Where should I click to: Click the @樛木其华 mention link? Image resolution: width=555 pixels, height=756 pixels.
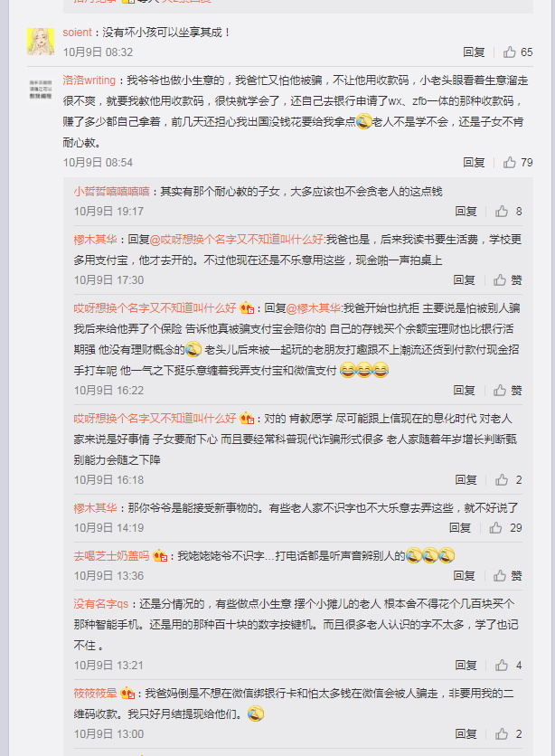point(313,308)
